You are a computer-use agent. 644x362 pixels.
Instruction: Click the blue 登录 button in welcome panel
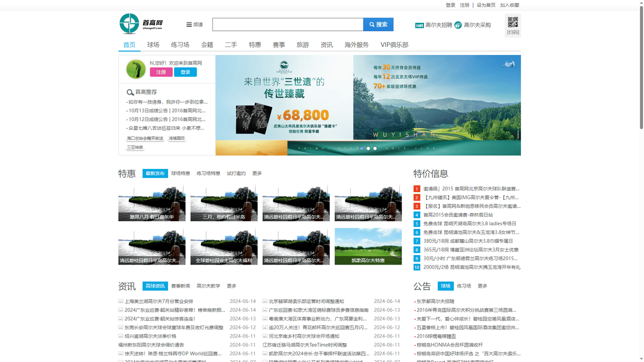click(x=185, y=72)
